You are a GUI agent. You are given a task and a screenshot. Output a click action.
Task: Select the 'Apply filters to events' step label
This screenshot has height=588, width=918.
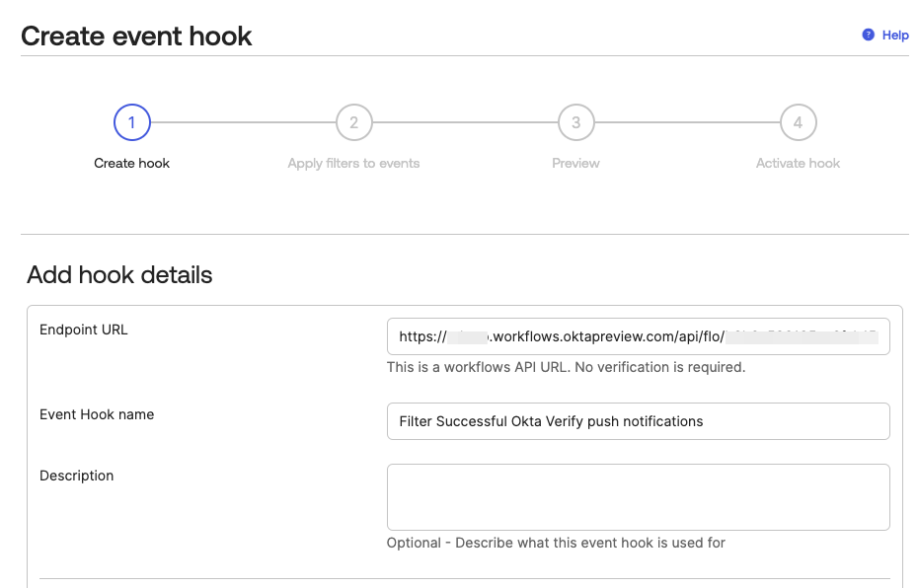pyautogui.click(x=353, y=163)
